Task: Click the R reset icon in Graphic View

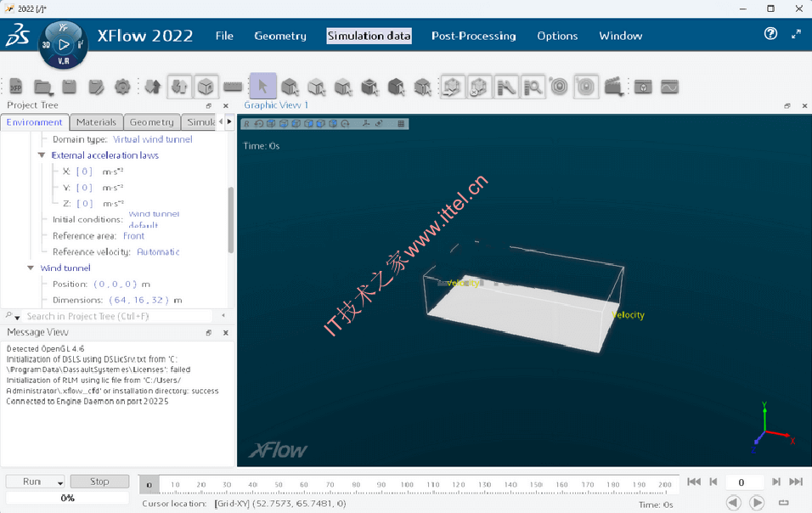Action: click(x=246, y=124)
